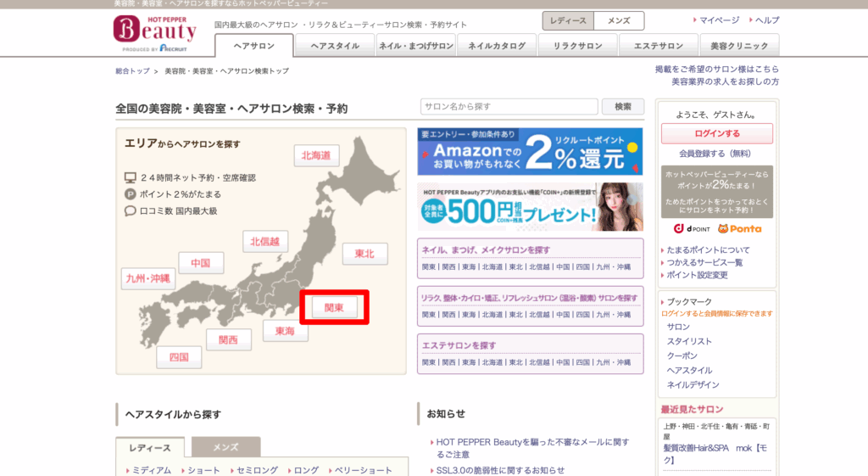Image resolution: width=868 pixels, height=476 pixels.
Task: Go to the ネイルカタログ tab
Action: tap(496, 46)
